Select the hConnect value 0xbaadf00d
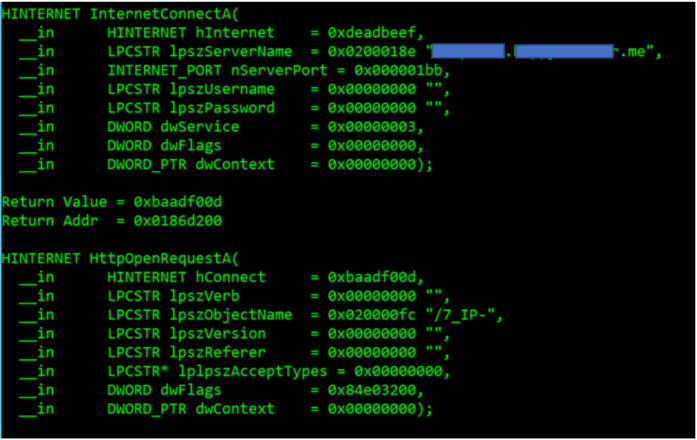This screenshot has width=697, height=440. [372, 277]
